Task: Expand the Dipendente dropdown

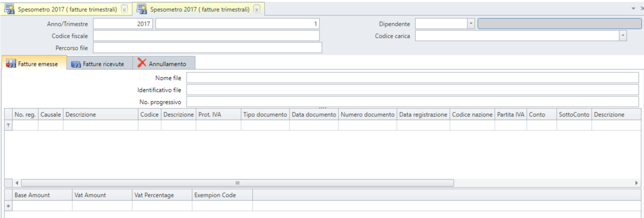Action: 471,24
